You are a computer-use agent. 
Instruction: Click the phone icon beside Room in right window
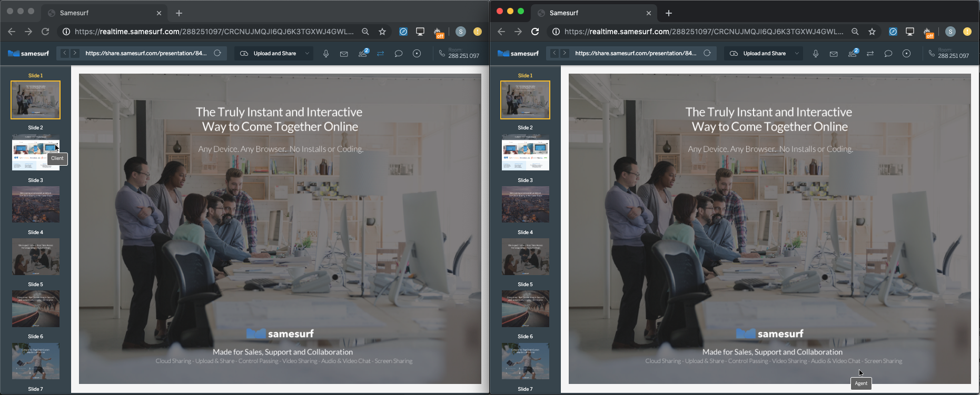pyautogui.click(x=932, y=53)
